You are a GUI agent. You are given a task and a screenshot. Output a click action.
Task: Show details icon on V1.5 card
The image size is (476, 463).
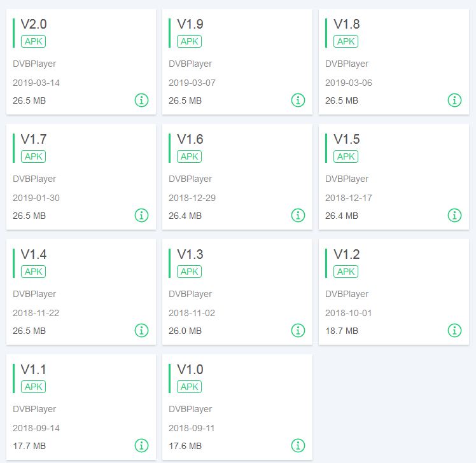454,216
